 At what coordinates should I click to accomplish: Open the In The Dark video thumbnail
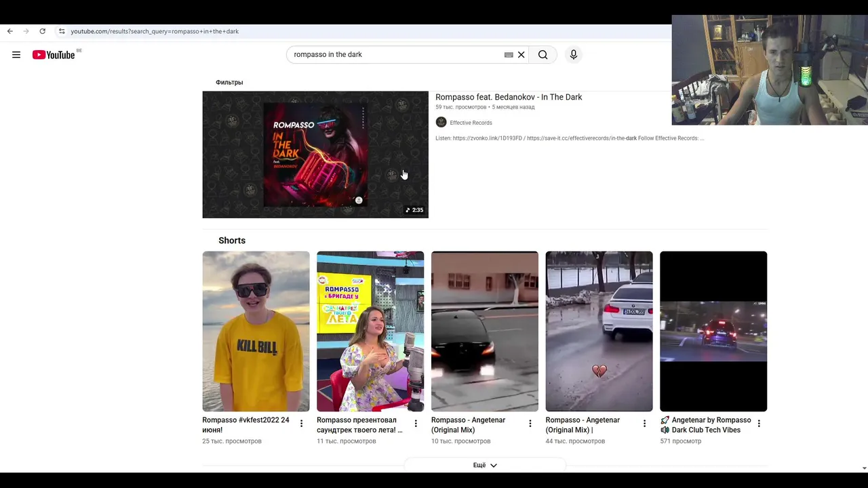(x=315, y=155)
